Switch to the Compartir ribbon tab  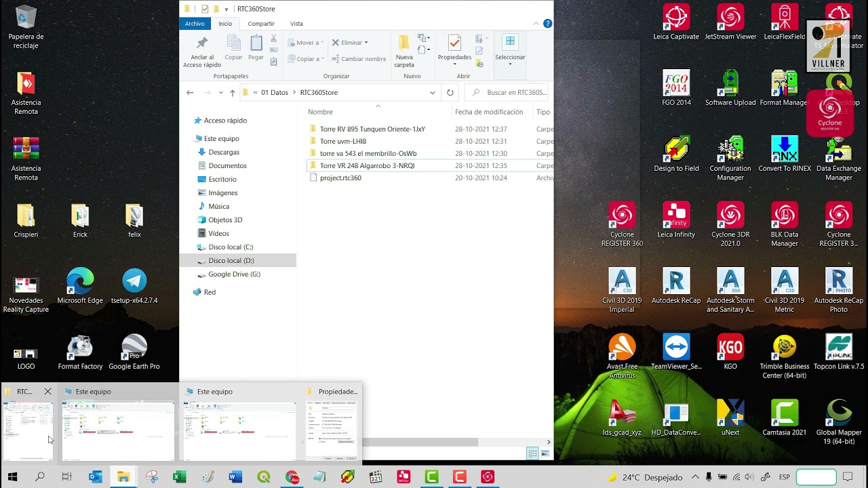pos(261,24)
